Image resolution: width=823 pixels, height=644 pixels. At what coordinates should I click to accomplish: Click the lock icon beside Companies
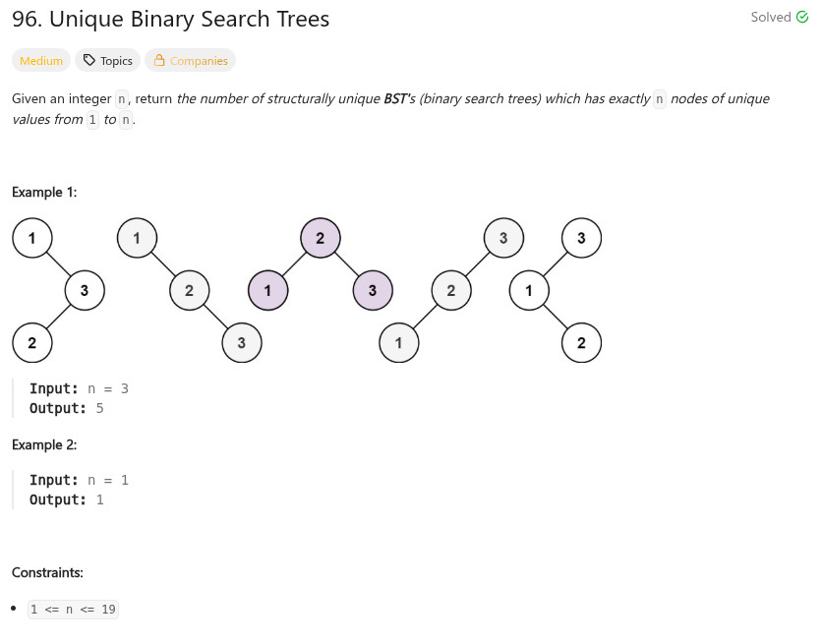click(159, 61)
